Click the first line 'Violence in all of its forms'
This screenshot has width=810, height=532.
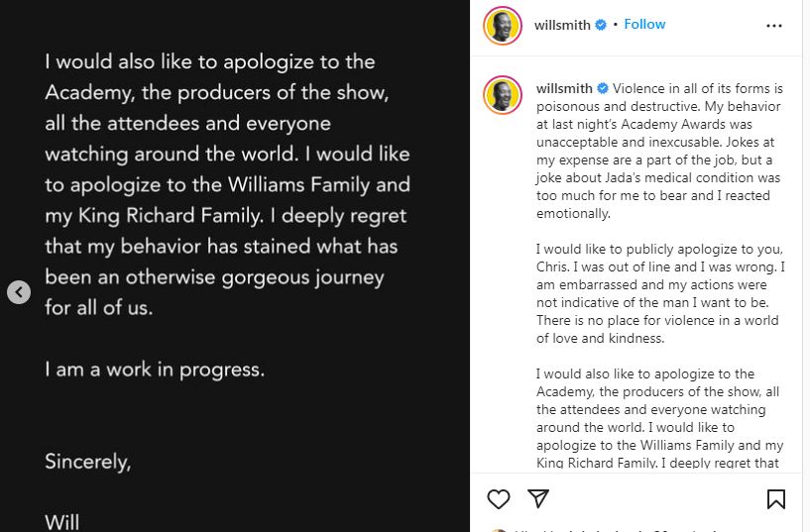698,89
